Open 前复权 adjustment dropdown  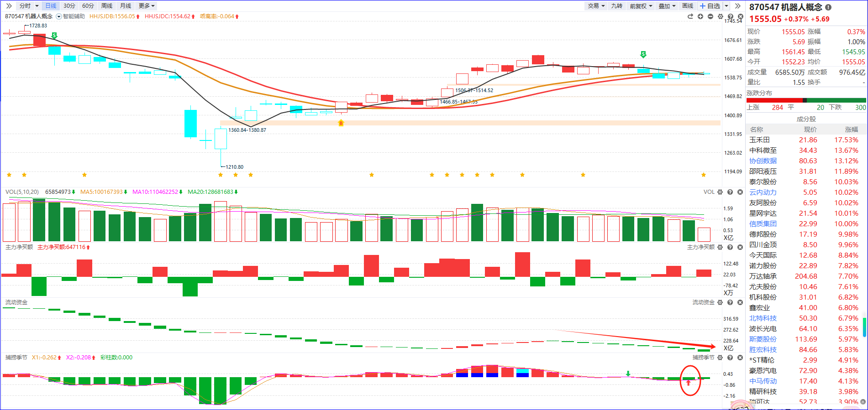click(641, 6)
